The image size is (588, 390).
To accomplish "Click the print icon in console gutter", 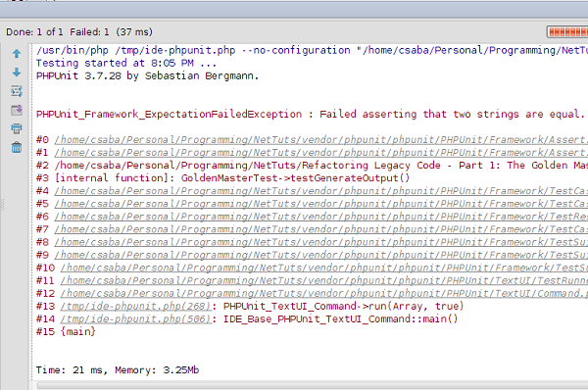I will click(17, 128).
